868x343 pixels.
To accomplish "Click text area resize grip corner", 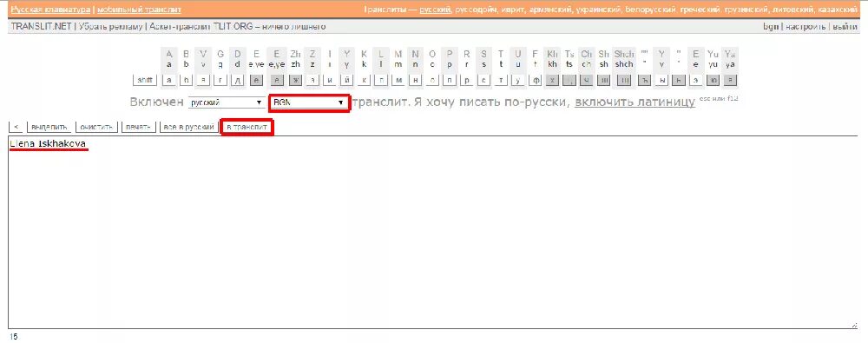I will point(855,326).
